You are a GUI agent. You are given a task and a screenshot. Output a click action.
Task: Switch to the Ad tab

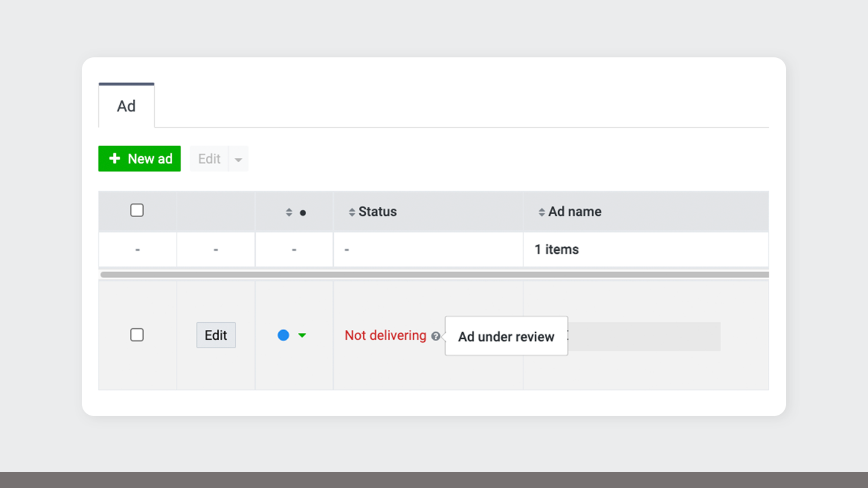point(126,106)
